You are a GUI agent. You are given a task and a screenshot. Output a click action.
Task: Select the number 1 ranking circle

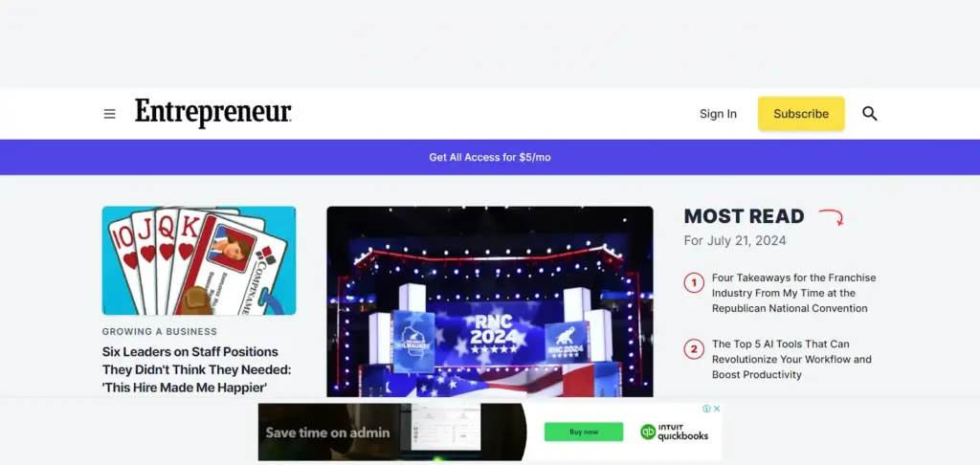click(694, 283)
